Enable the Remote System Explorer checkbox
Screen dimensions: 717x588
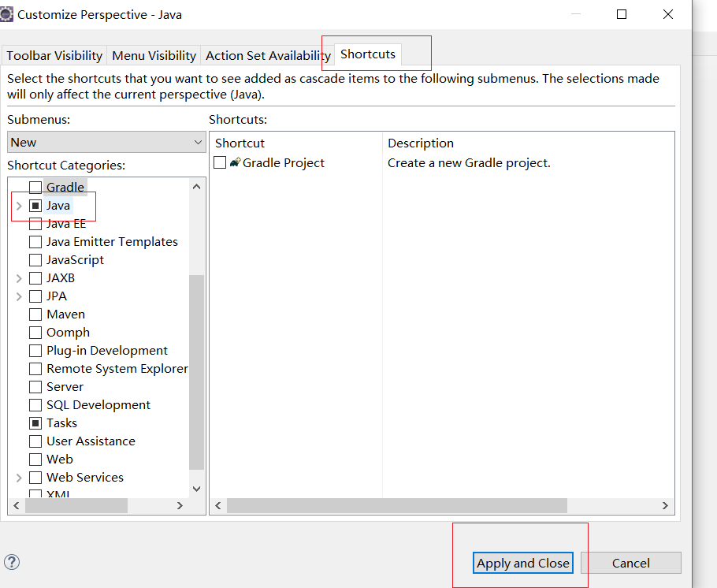(35, 368)
